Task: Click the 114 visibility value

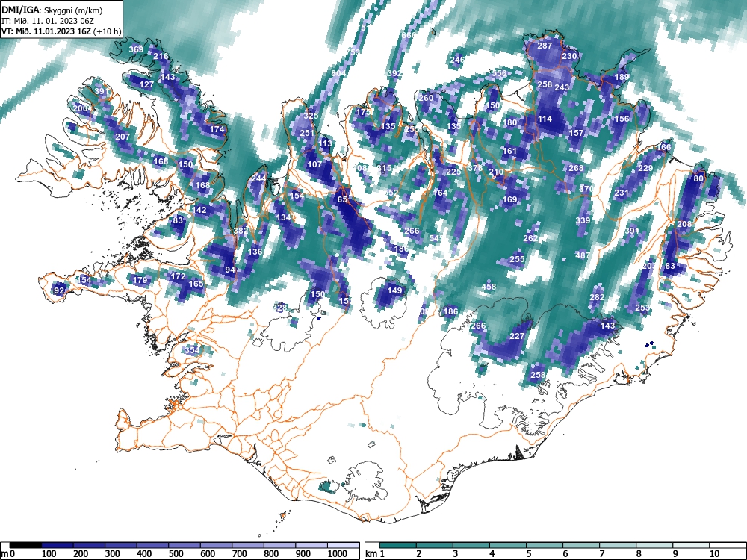Action: (545, 119)
